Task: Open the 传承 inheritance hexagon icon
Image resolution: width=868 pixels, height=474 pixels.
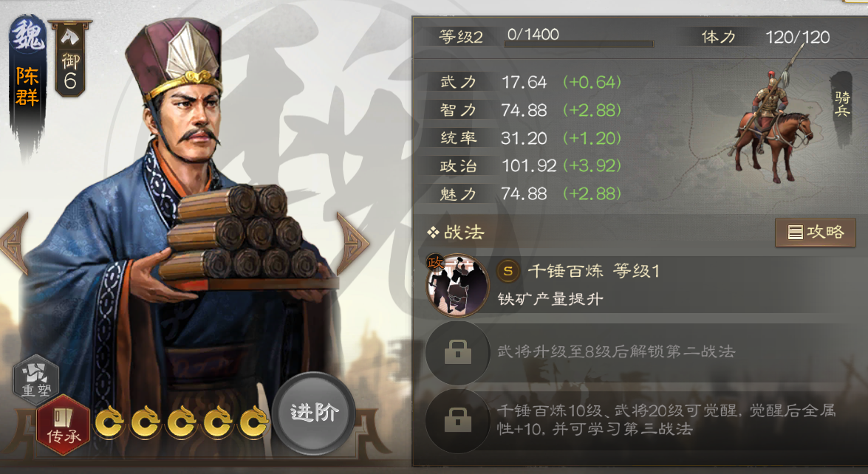Action: point(64,425)
